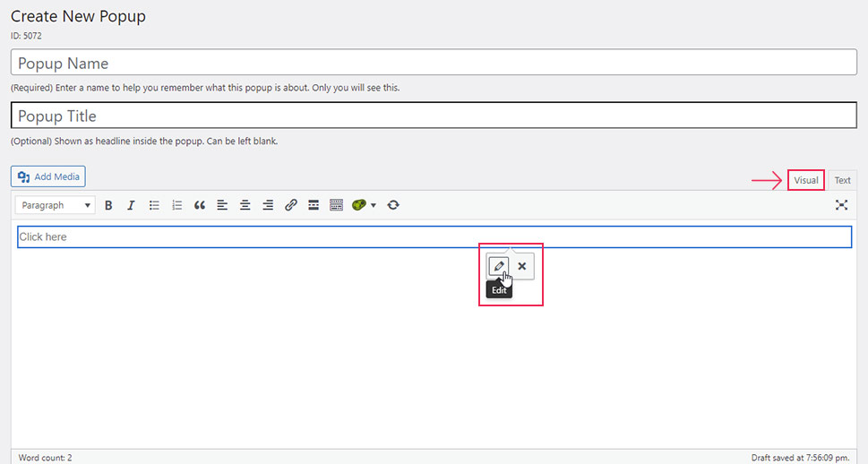Click the Add Media button
The width and height of the screenshot is (868, 464).
pyautogui.click(x=49, y=176)
